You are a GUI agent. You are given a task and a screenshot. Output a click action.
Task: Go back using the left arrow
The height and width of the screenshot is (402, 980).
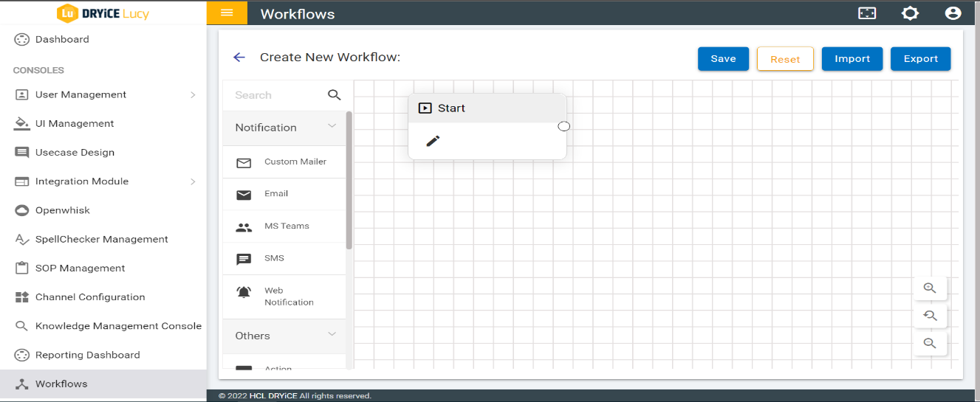tap(239, 58)
